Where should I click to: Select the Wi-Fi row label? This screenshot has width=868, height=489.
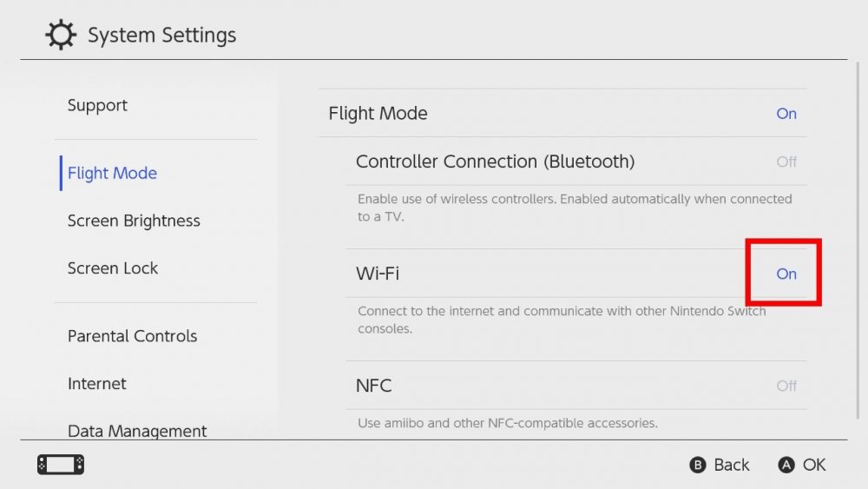tap(378, 274)
